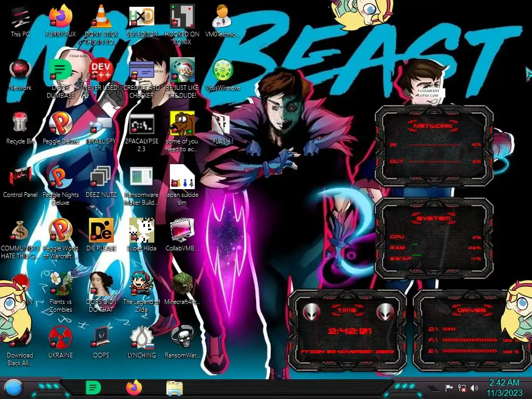Open Firefox from the taskbar

(134, 388)
